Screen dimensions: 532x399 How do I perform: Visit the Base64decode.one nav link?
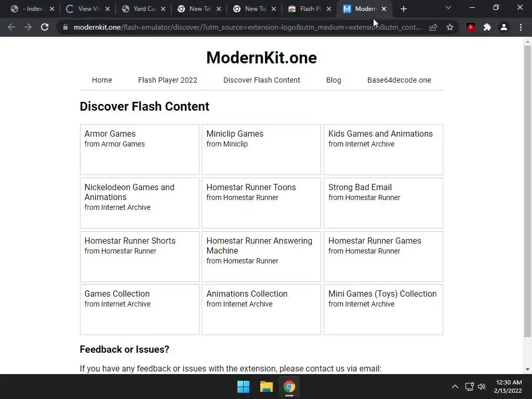click(399, 80)
